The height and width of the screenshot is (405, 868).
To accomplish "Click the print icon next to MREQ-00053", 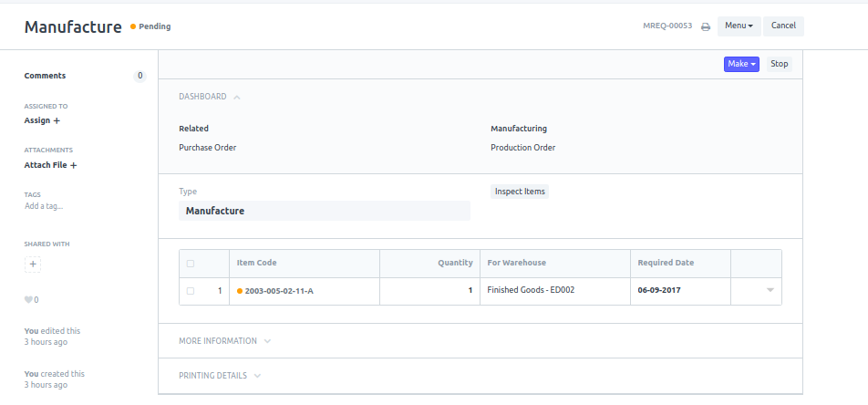I will (706, 26).
